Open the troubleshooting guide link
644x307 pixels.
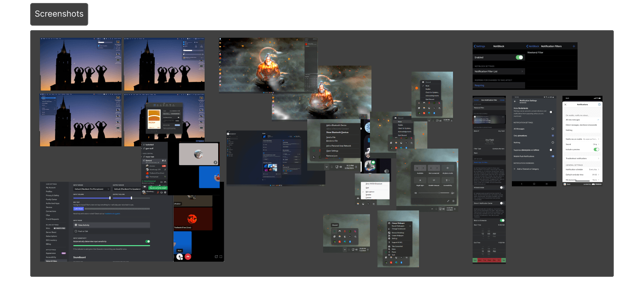(112, 214)
